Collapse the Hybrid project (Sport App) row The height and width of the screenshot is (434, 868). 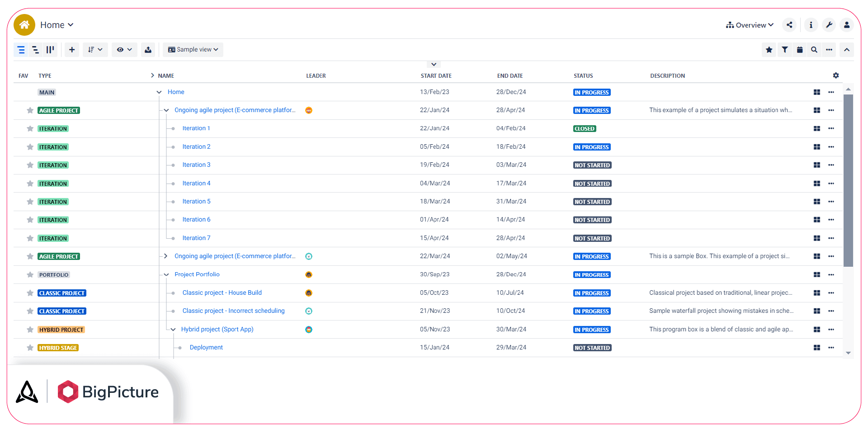pyautogui.click(x=173, y=330)
